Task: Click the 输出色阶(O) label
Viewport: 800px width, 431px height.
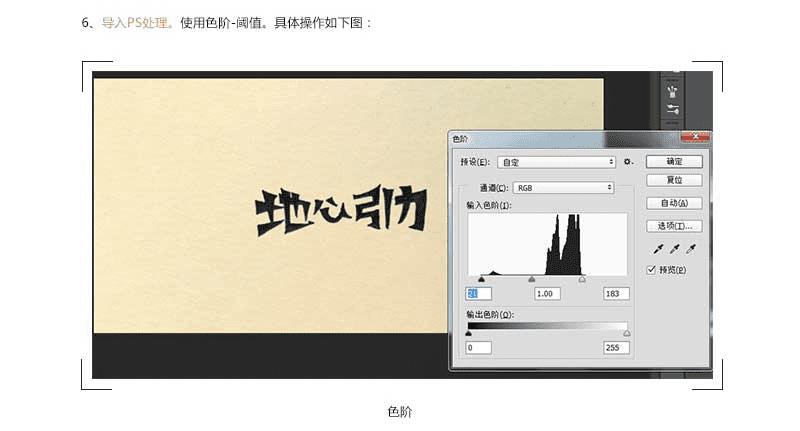Action: 490,315
